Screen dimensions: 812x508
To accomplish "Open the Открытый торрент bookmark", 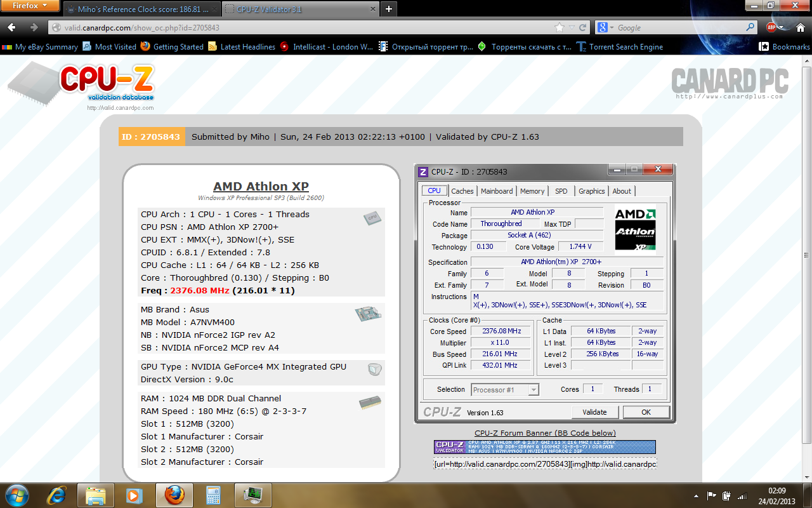I will coord(426,46).
